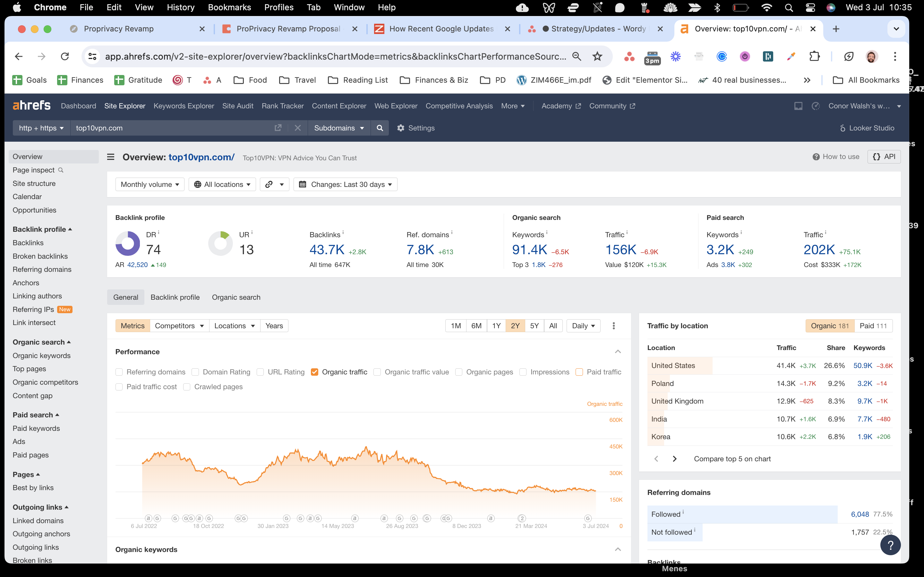Open the floating help question mark button
Screen dimensions: 924x577
[x=890, y=545]
